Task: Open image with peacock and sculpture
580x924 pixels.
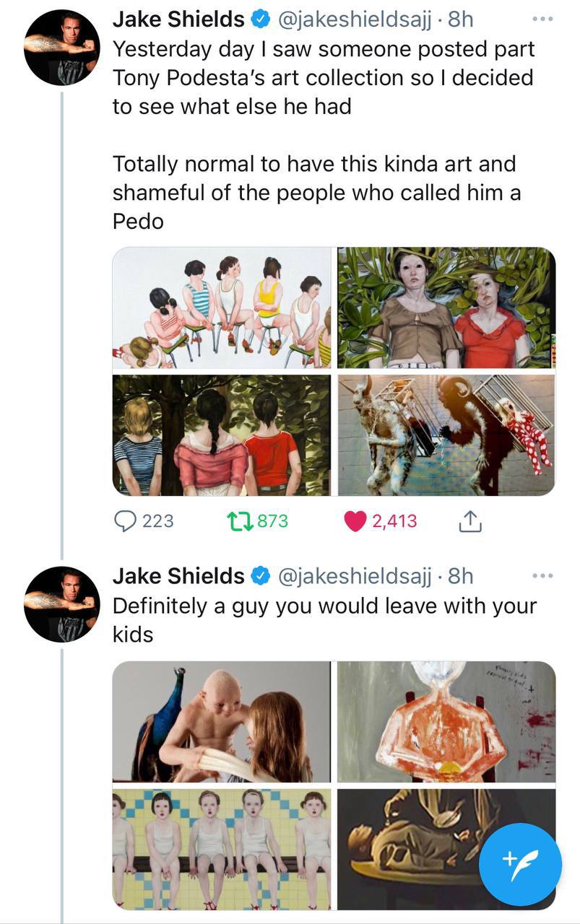Action: coord(222,722)
